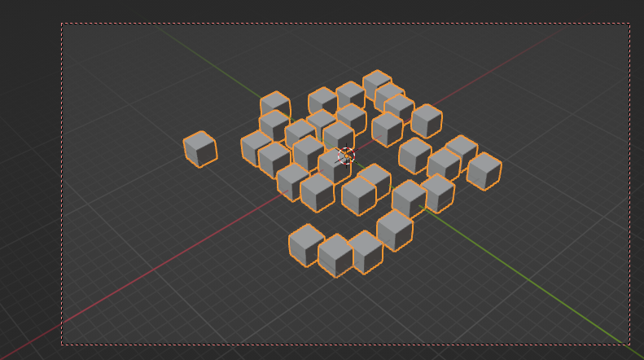Screen dimensions: 644x360
Task: Click the 3D cursor crosshair at scene center
Action: click(346, 156)
